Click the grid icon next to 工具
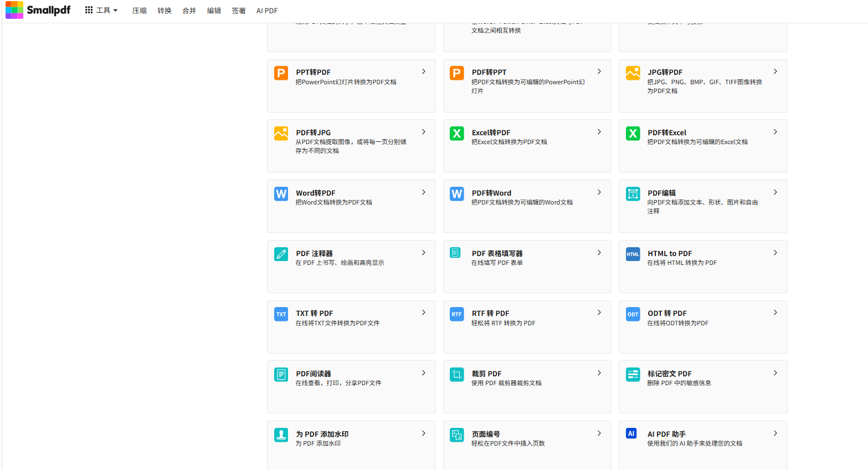Screen dimensions: 868x470 [89, 10]
